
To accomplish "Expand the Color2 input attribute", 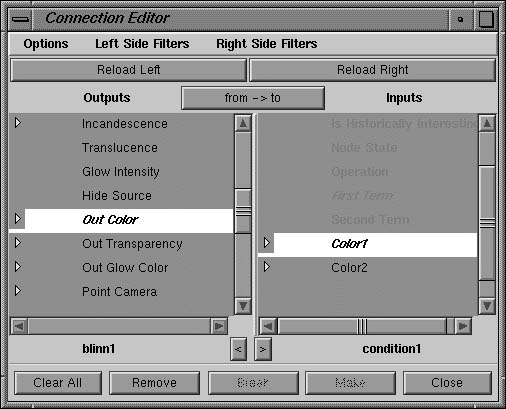I will tap(266, 267).
